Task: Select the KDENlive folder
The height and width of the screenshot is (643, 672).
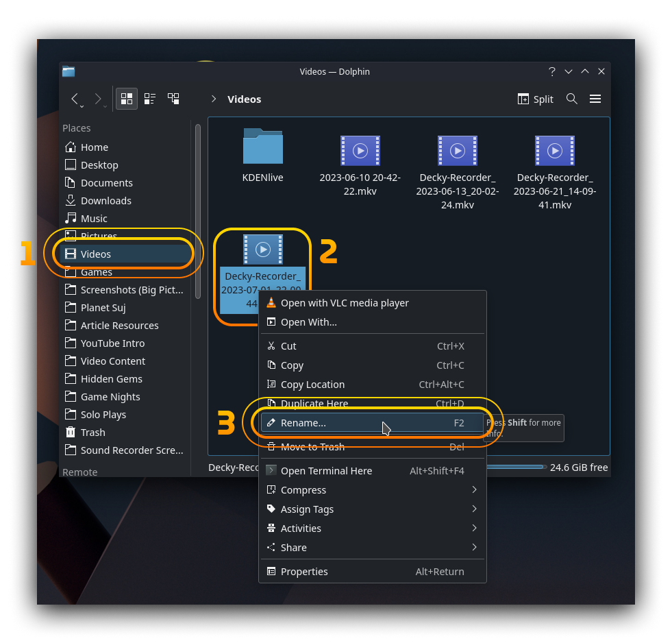Action: (x=263, y=156)
